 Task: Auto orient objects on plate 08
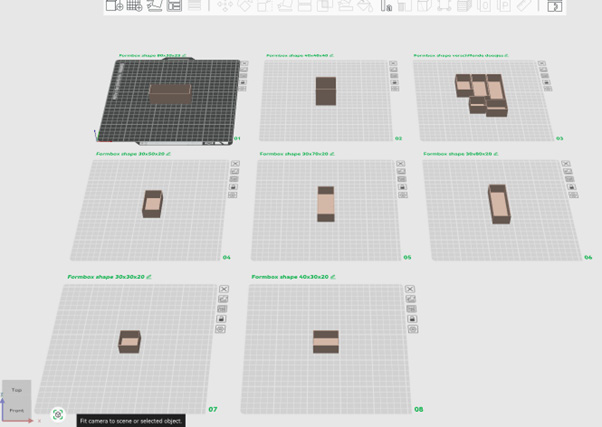tap(411, 299)
